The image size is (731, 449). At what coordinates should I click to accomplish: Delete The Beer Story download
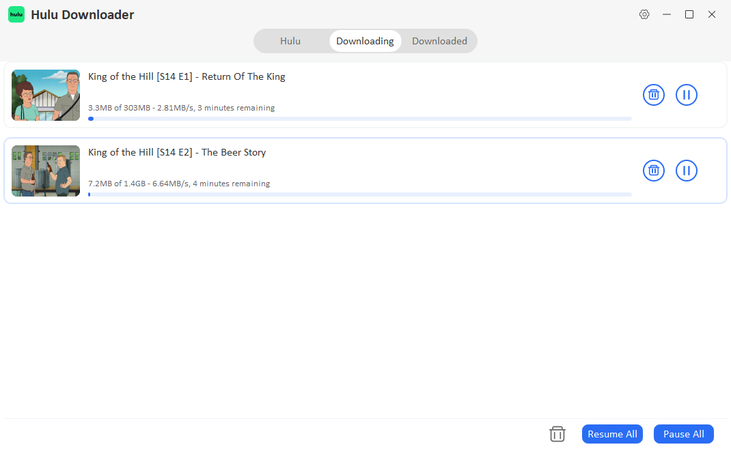pos(654,171)
